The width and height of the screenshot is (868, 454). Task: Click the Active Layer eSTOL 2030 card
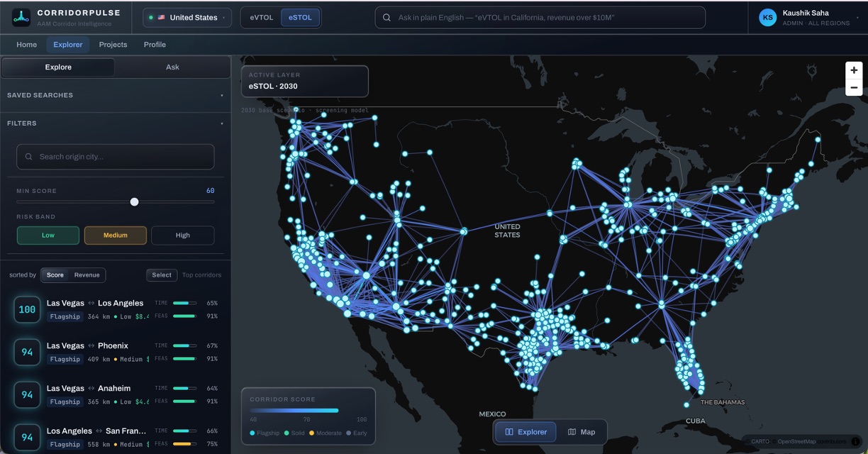coord(305,81)
